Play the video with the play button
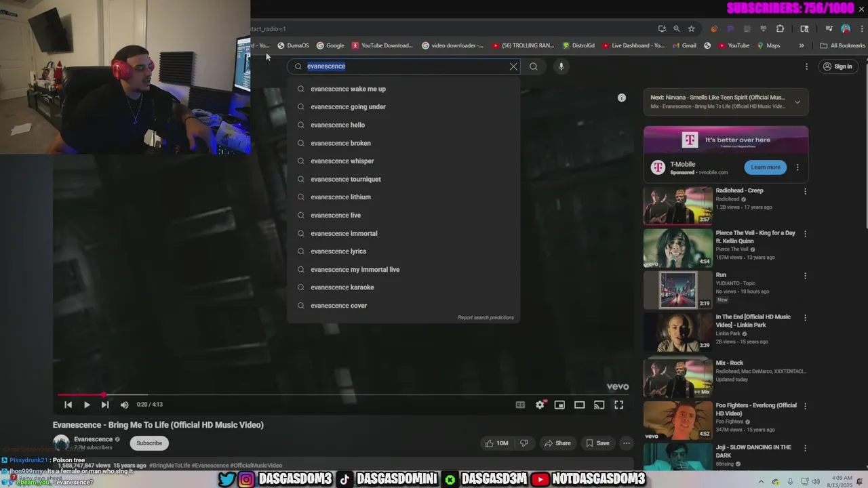 (x=86, y=405)
